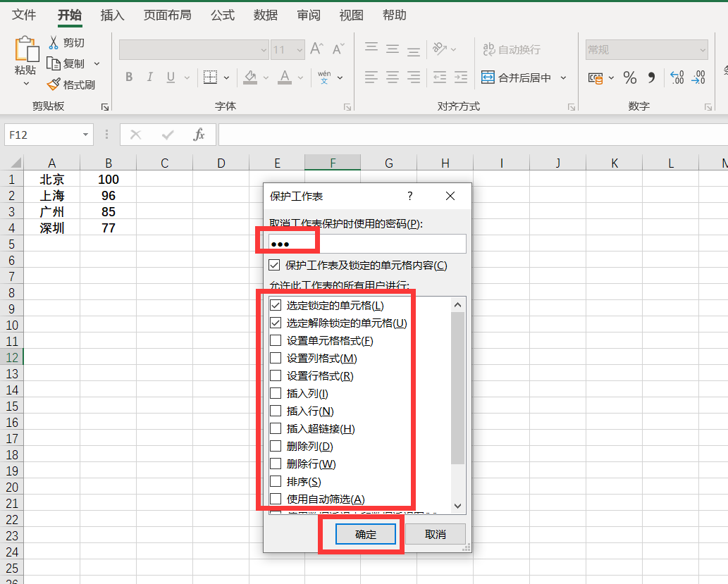The image size is (728, 584).
Task: Expand the Paste options arrow
Action: coord(27,84)
